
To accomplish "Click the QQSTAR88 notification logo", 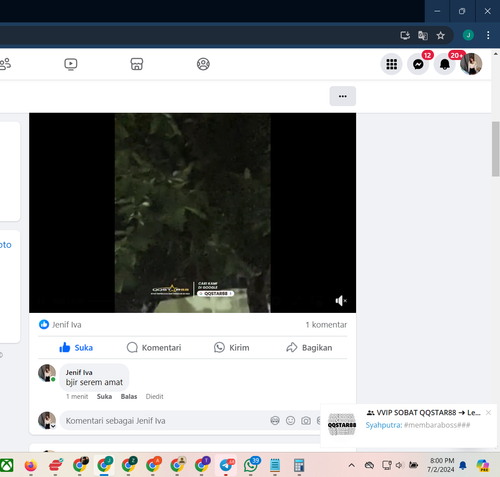I will 342,425.
